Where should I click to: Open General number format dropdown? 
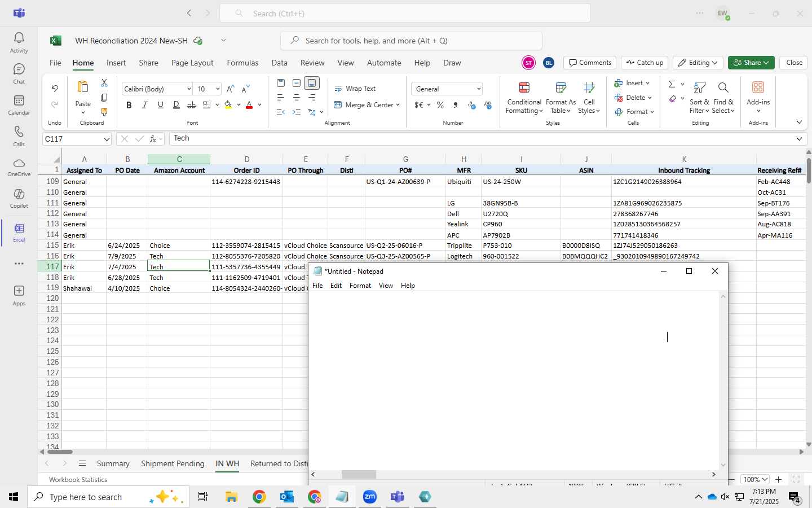pos(479,89)
